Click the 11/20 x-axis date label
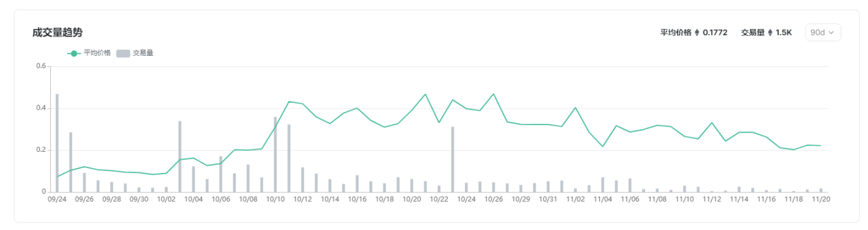The width and height of the screenshot is (868, 230). [821, 200]
